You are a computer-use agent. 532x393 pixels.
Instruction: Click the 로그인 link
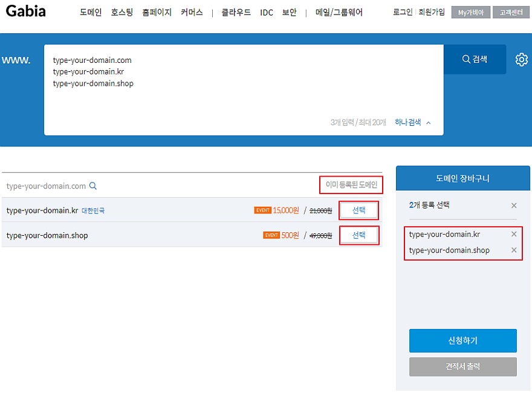point(402,12)
